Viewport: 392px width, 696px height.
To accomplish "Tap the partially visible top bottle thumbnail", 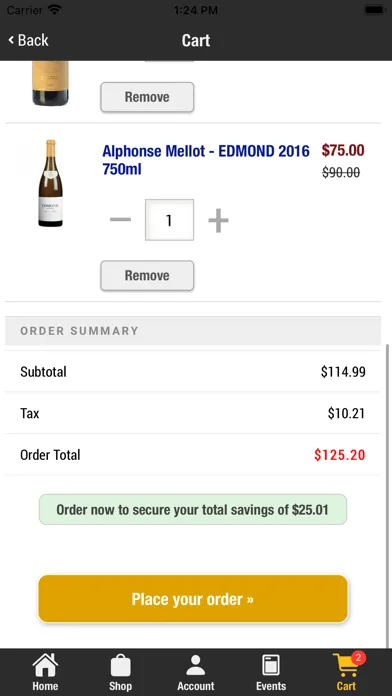I will point(50,83).
